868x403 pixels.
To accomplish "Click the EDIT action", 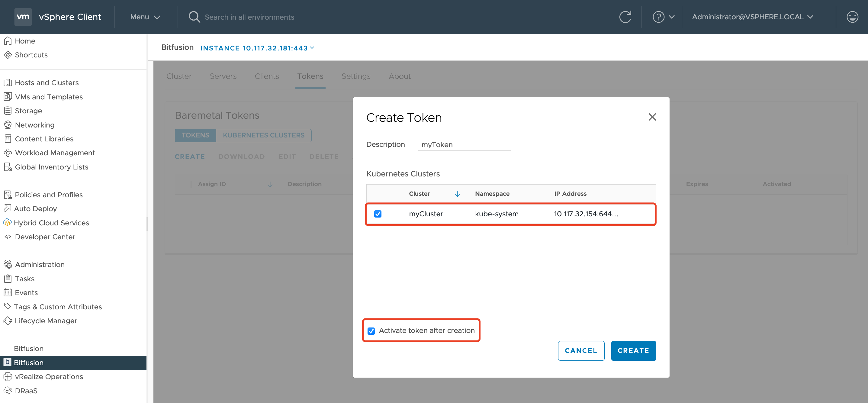I will tap(287, 156).
